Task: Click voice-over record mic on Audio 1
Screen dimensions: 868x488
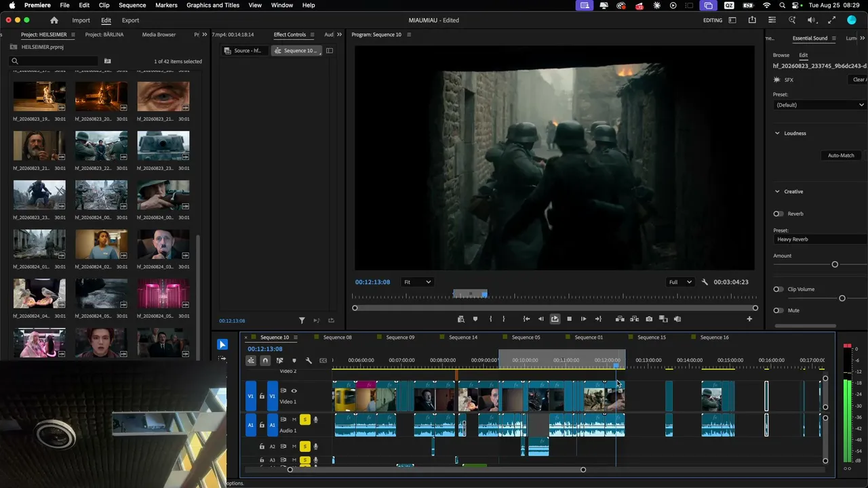Action: pos(315,420)
